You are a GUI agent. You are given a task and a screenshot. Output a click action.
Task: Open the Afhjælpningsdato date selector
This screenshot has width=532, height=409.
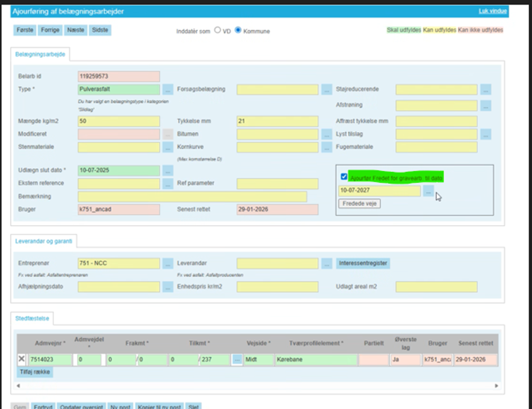pyautogui.click(x=167, y=287)
